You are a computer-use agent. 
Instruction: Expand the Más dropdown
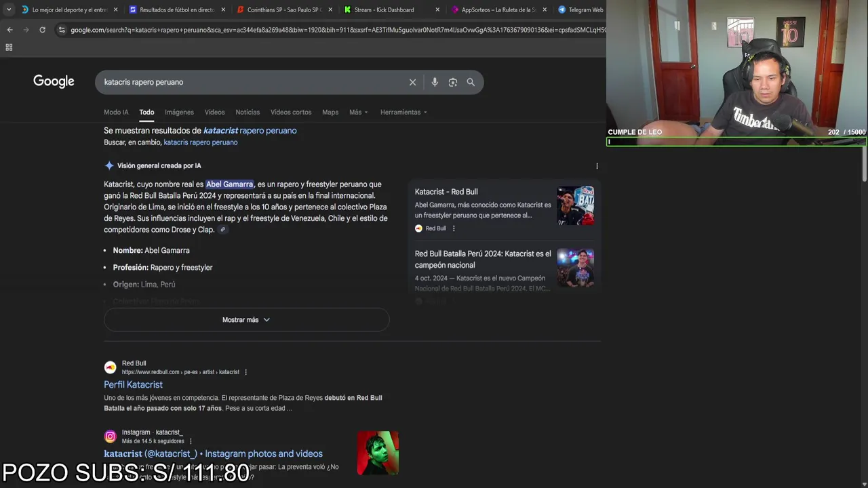359,113
